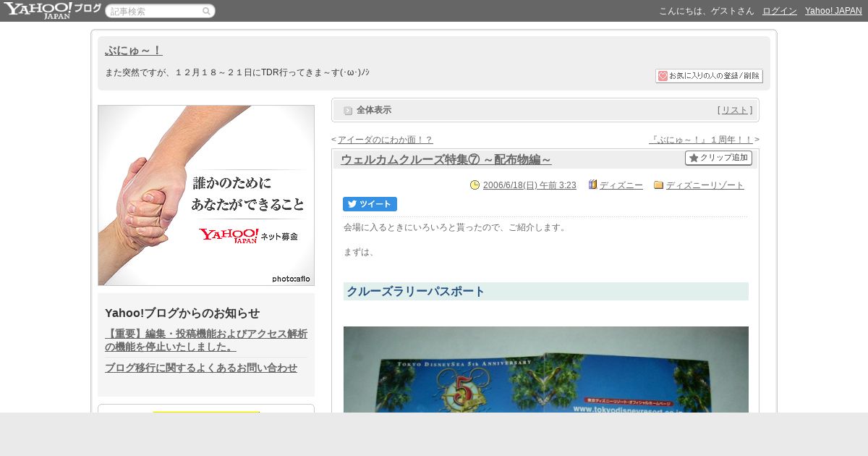The width and height of the screenshot is (868, 456).
Task: Go to next post 『ぷにゅ～！』１周年！！
Action: tap(701, 140)
